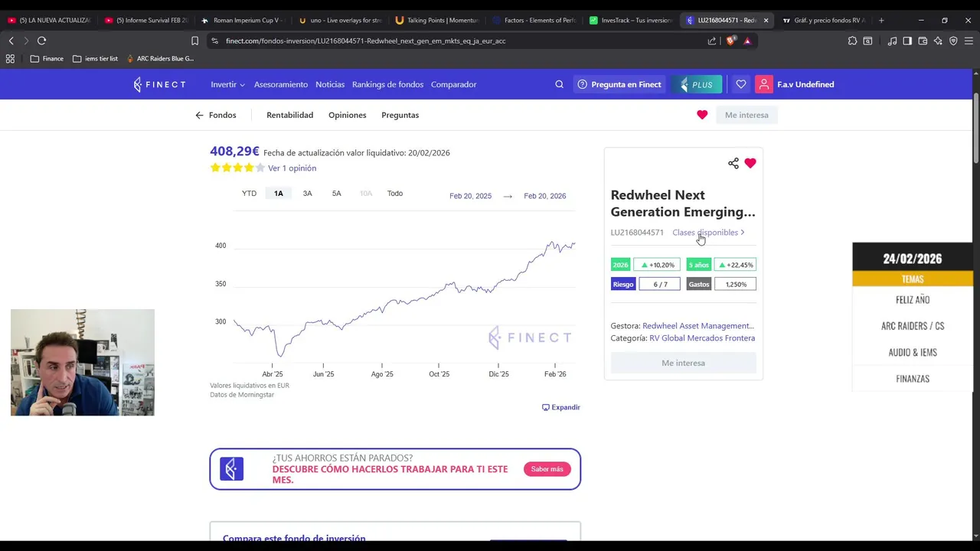Open the user profile avatar icon
The width and height of the screenshot is (980, 551).
tap(764, 84)
